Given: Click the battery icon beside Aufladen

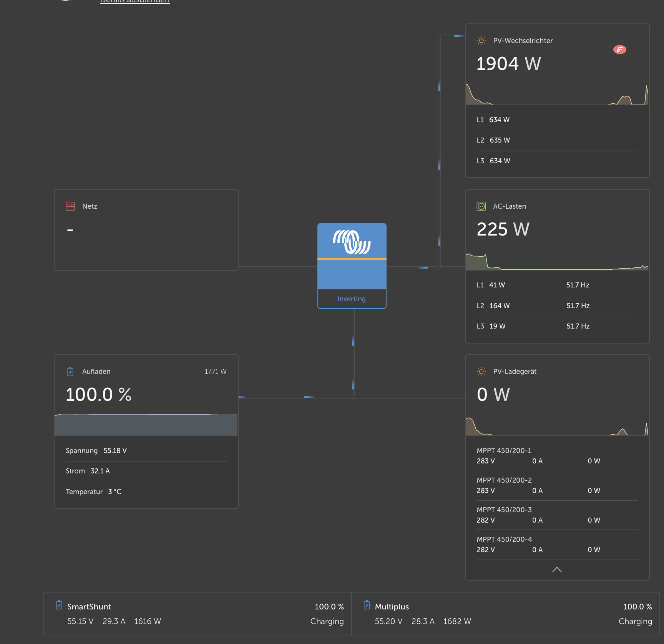Looking at the screenshot, I should pyautogui.click(x=70, y=372).
